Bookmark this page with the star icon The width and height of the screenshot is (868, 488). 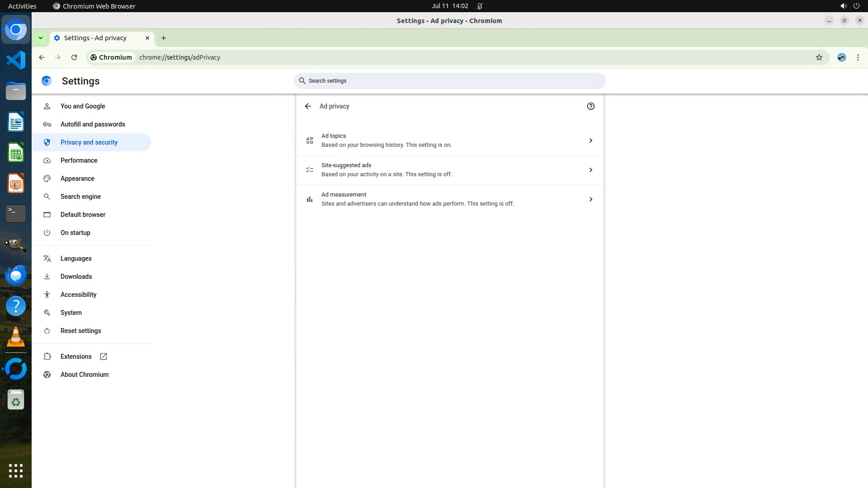tap(819, 57)
